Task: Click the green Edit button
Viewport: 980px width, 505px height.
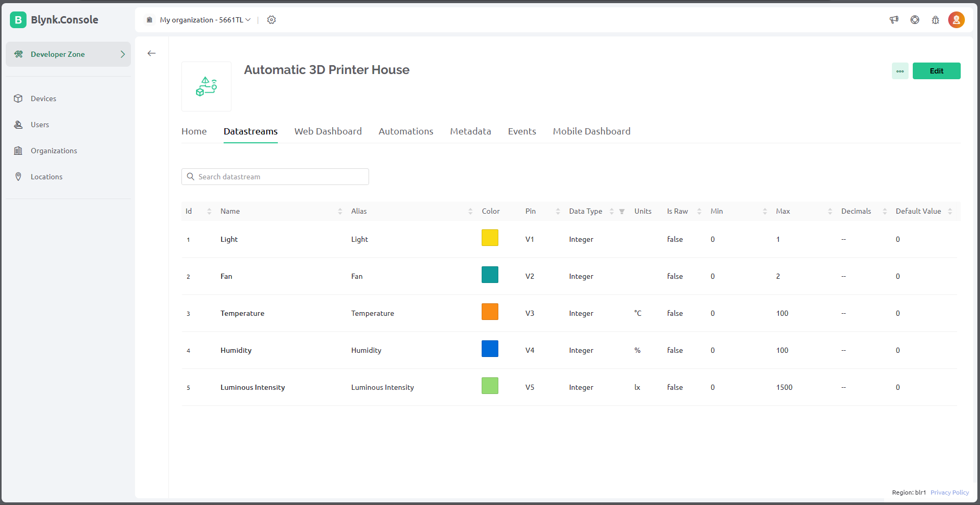Action: coord(936,71)
